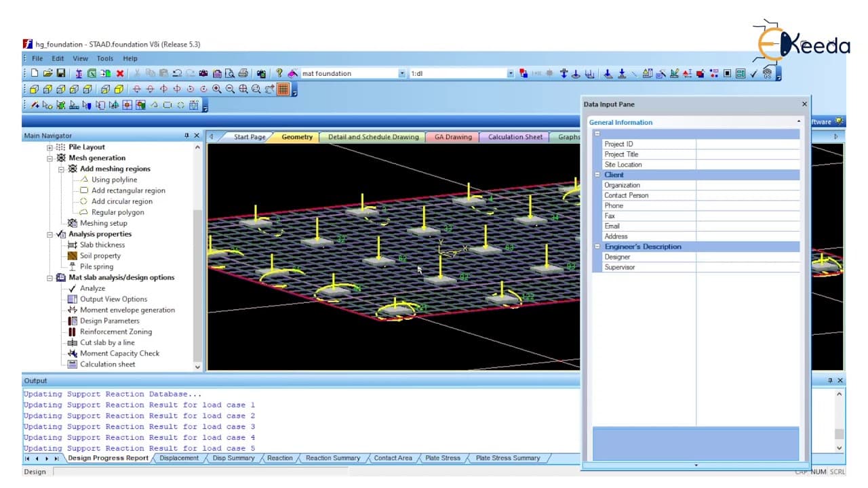Select Using polyline in the navigator
868x488 pixels.
tap(114, 180)
